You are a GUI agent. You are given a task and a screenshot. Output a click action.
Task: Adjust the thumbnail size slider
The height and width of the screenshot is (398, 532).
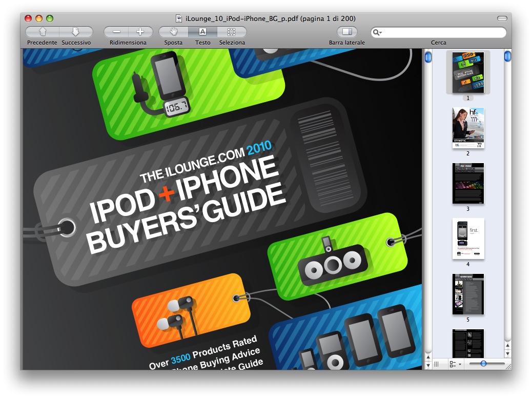click(x=483, y=364)
